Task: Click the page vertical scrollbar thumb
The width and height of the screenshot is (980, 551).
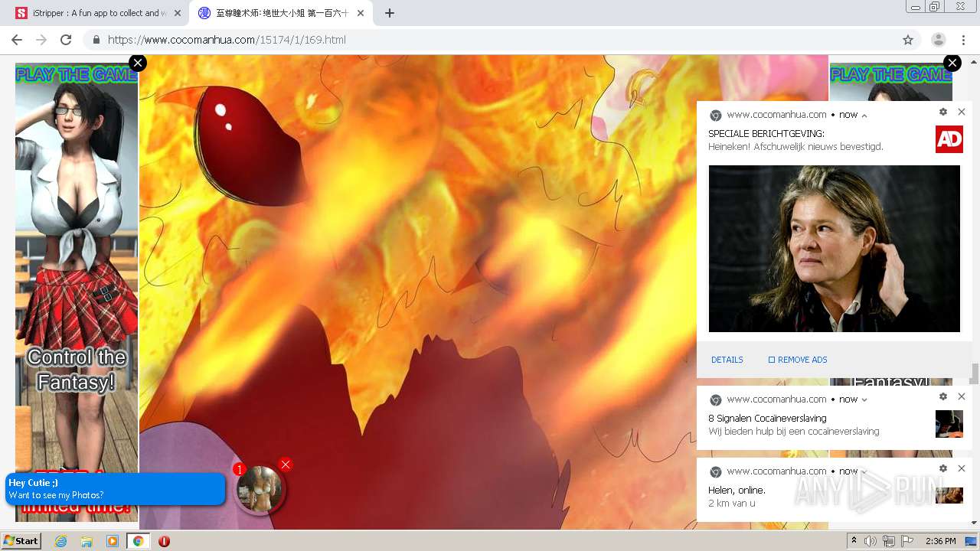Action: 974,373
